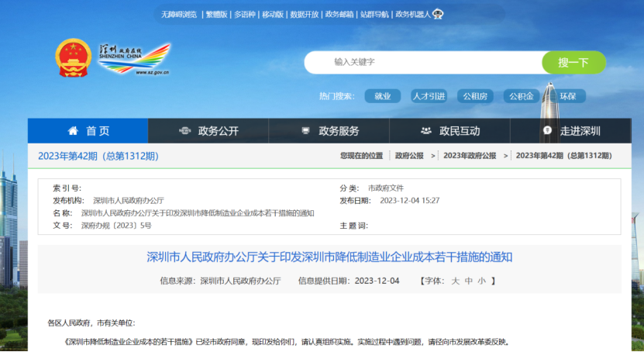Click the 搜一下 search button

pos(573,63)
